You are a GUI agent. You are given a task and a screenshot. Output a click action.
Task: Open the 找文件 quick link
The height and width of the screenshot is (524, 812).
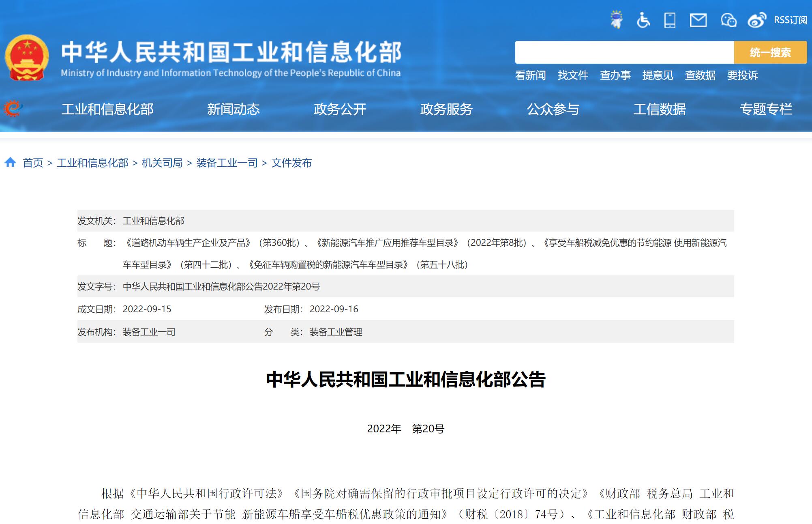pos(573,75)
